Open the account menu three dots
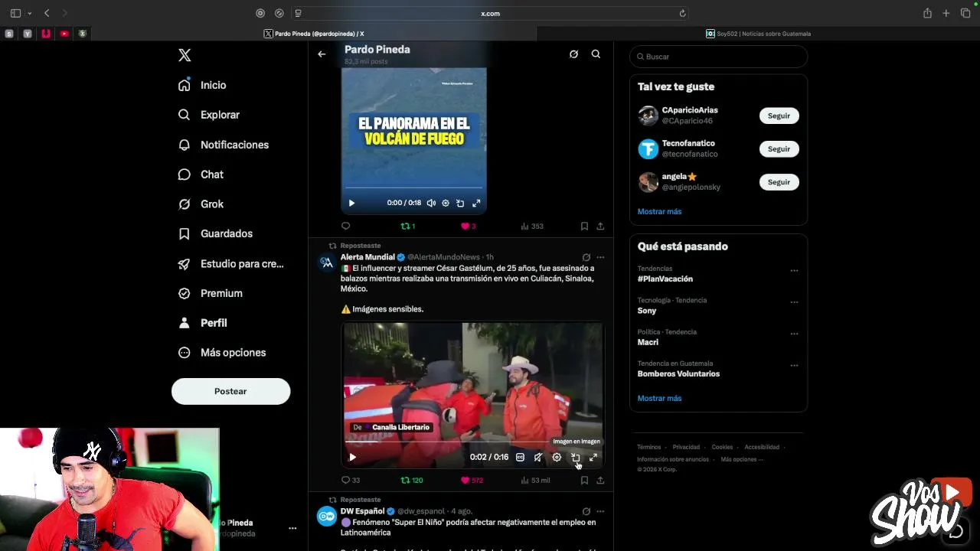 tap(292, 528)
